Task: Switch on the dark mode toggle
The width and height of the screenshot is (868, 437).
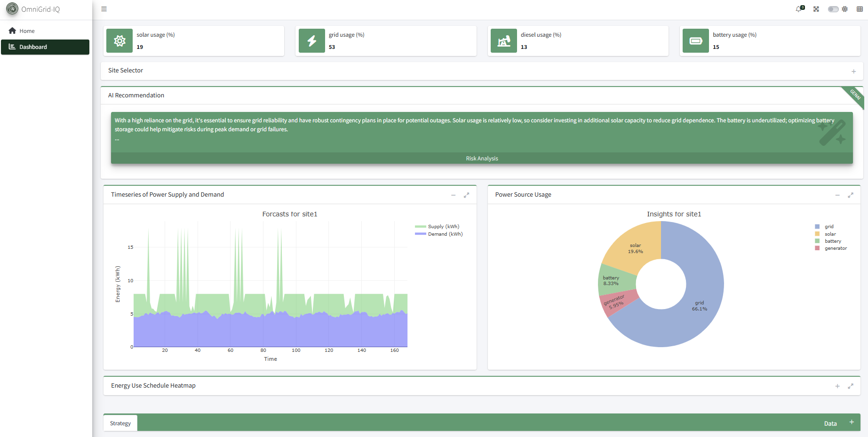Action: click(833, 9)
